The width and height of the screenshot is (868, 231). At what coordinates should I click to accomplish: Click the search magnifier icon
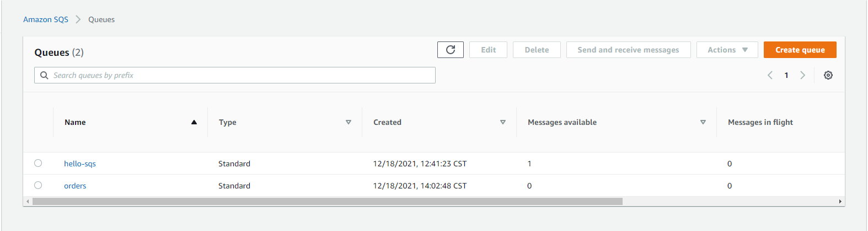(44, 75)
